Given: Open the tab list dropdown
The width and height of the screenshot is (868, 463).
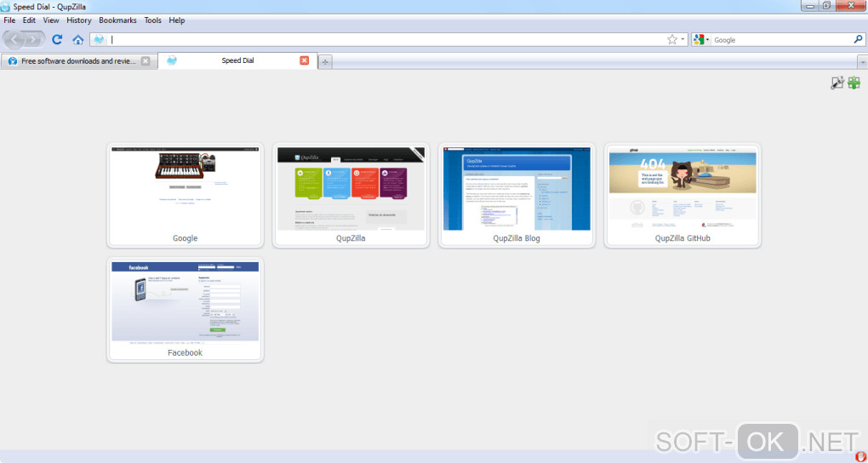Looking at the screenshot, I should point(862,61).
